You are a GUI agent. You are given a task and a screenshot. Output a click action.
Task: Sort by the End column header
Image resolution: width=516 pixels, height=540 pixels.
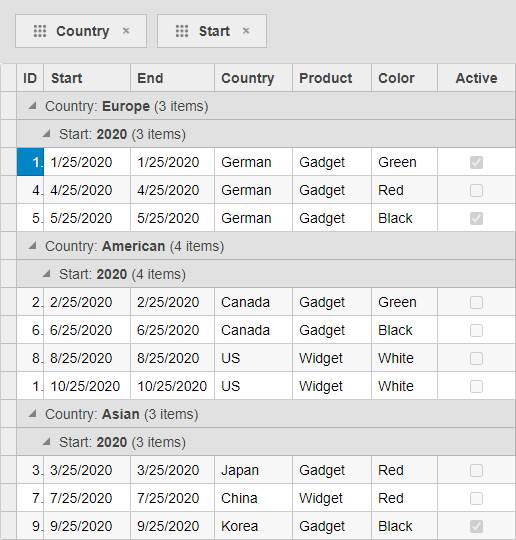[x=173, y=78]
